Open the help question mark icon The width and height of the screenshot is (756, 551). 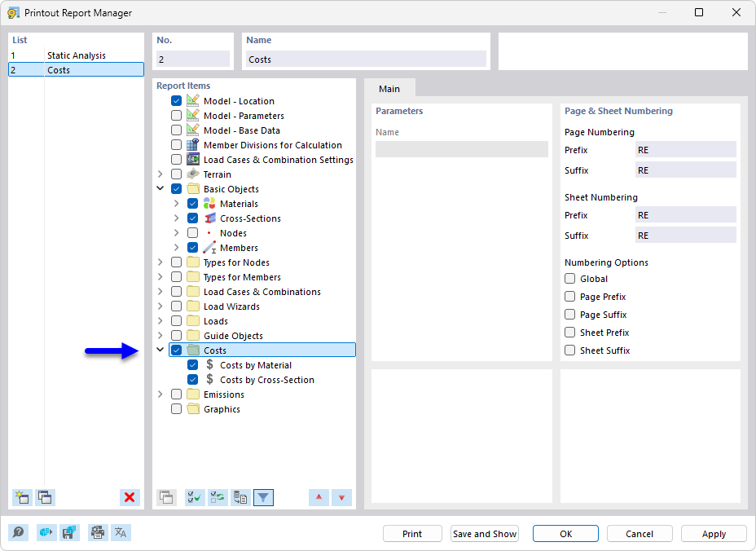point(18,532)
